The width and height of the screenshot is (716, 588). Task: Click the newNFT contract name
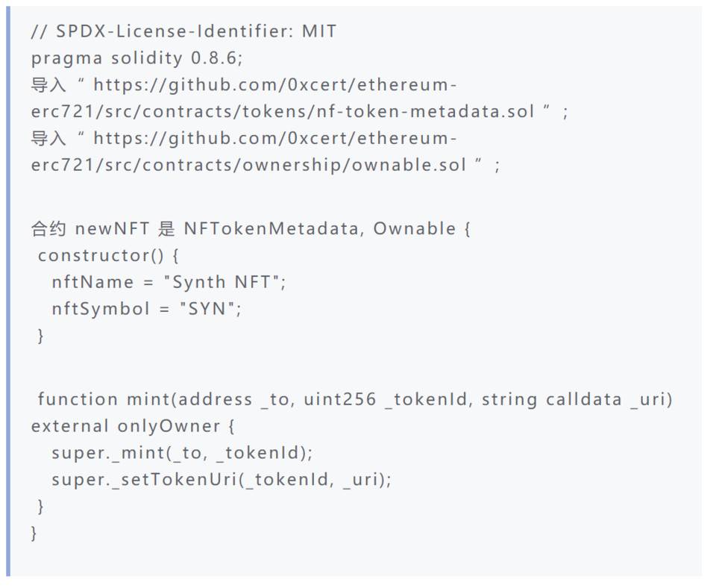tap(112, 228)
